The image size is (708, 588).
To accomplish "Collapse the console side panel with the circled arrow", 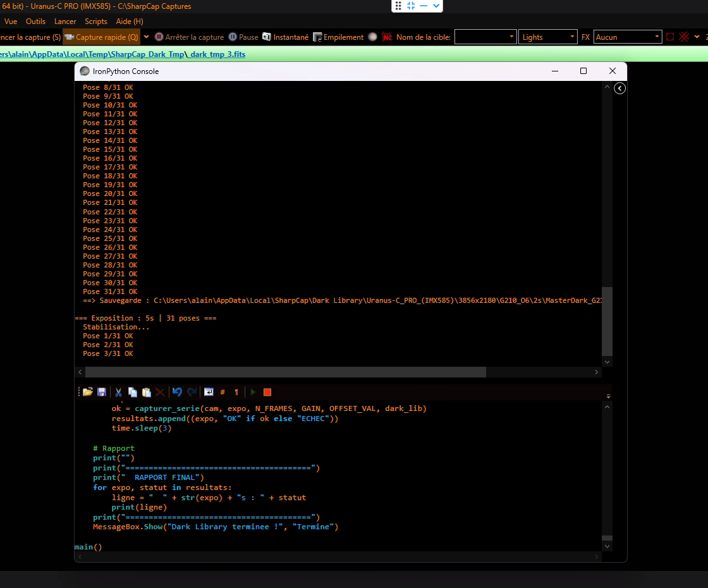I will point(619,88).
